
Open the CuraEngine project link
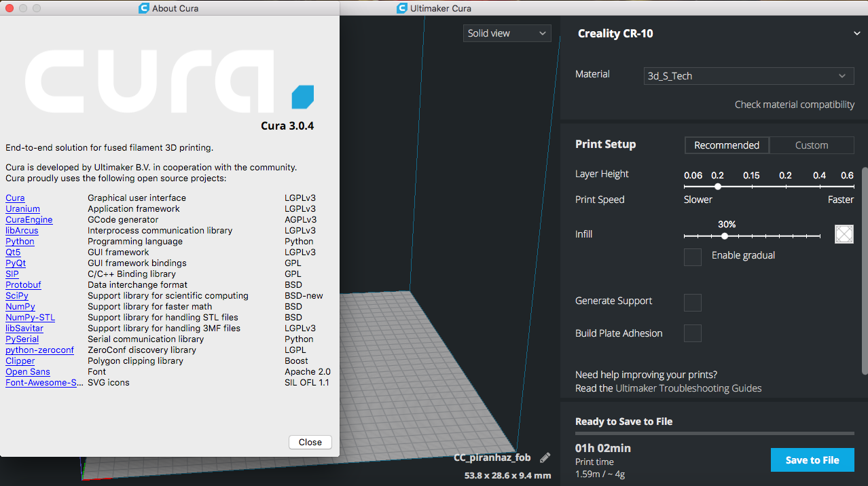coord(29,219)
